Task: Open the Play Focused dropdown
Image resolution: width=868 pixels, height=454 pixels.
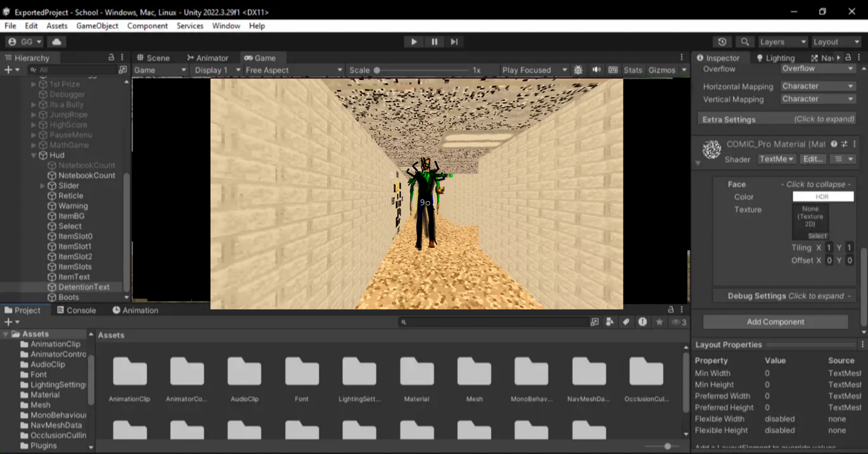Action: [534, 70]
